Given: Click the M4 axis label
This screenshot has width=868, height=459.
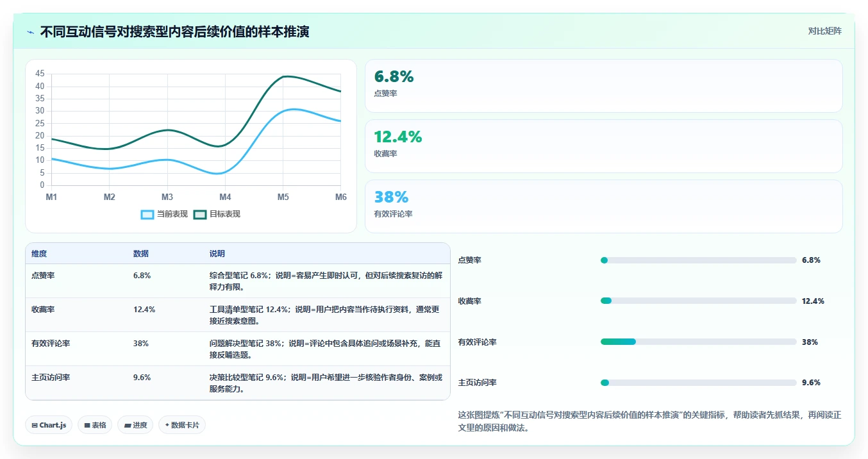Looking at the screenshot, I should coord(225,197).
